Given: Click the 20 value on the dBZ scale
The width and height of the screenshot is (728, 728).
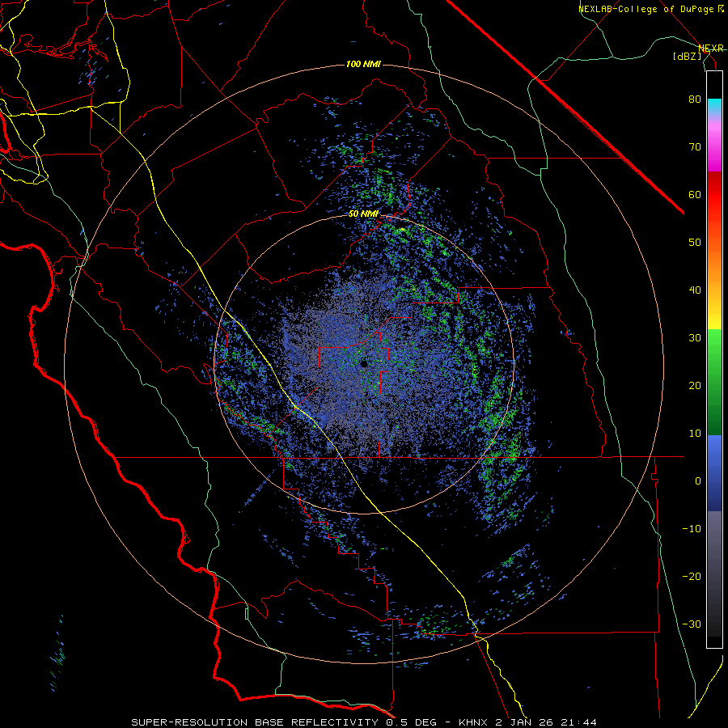Looking at the screenshot, I should pyautogui.click(x=695, y=385).
